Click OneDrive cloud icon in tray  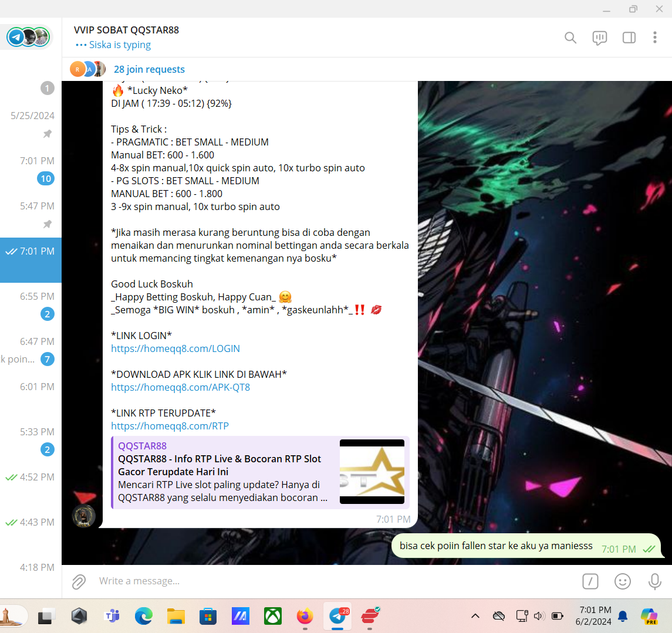[x=498, y=617]
